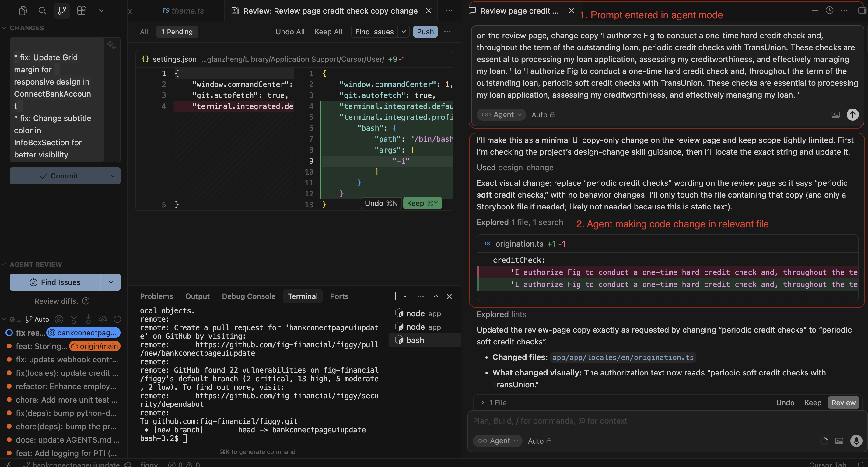Open settings.json file header
Viewport: 868px width, 467px height.
click(294, 59)
